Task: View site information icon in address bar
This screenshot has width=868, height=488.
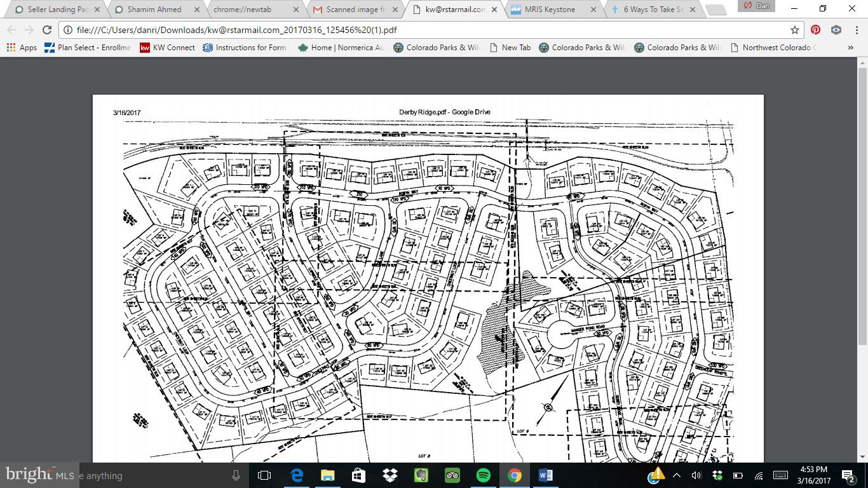Action: click(68, 30)
